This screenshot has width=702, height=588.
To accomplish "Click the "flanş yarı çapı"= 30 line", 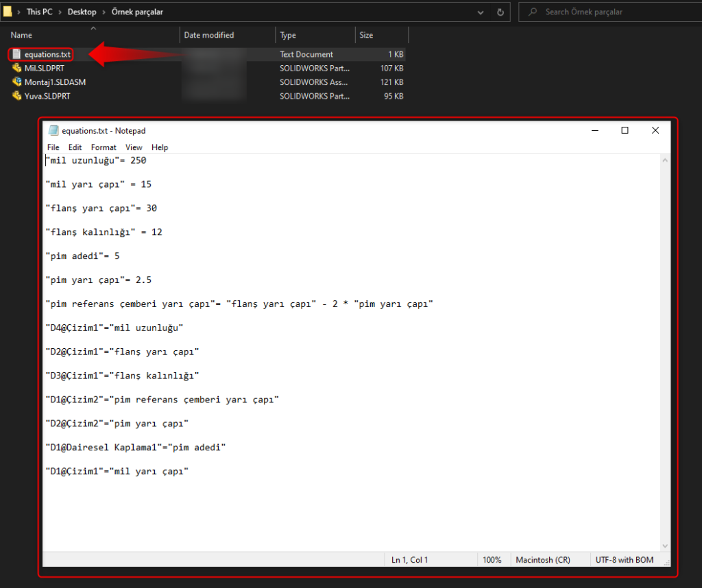I will click(101, 208).
